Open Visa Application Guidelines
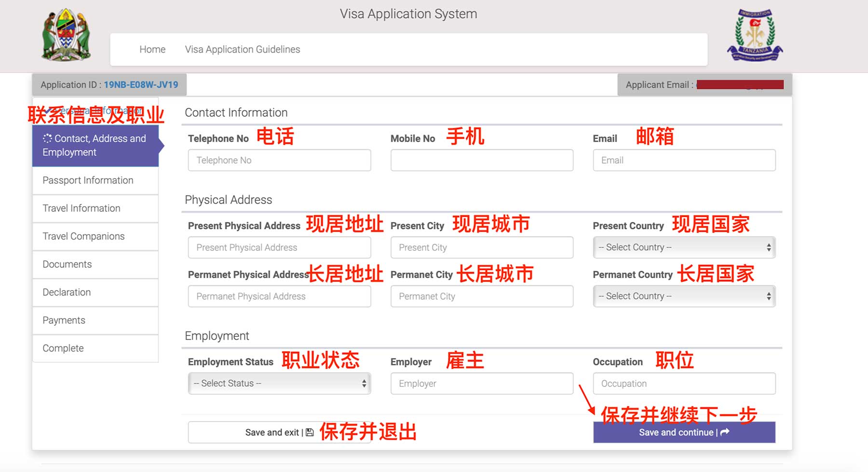868x472 pixels. click(242, 49)
